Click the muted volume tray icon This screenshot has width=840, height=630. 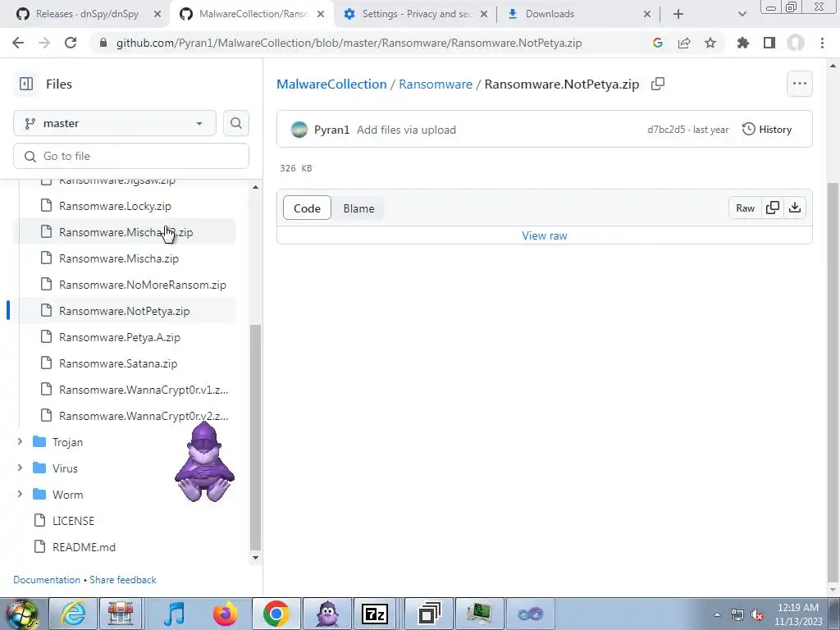[757, 615]
